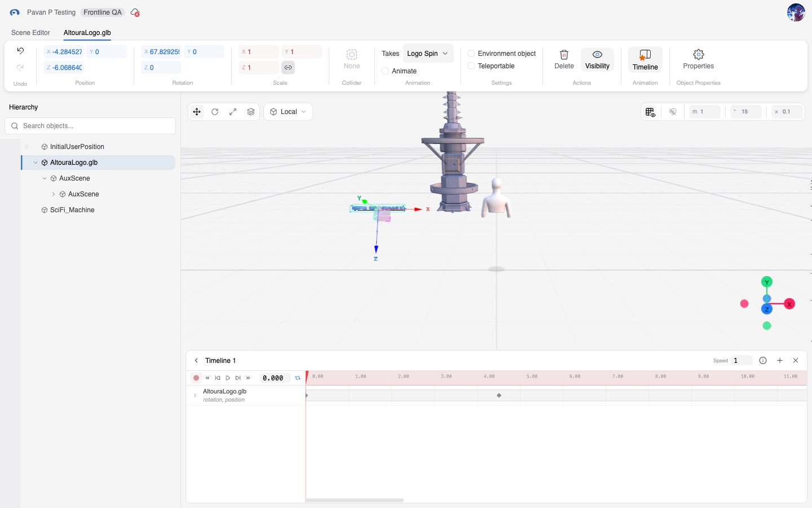Viewport: 812px width, 508px height.
Task: Toggle the uniform scale link icon
Action: [x=288, y=67]
